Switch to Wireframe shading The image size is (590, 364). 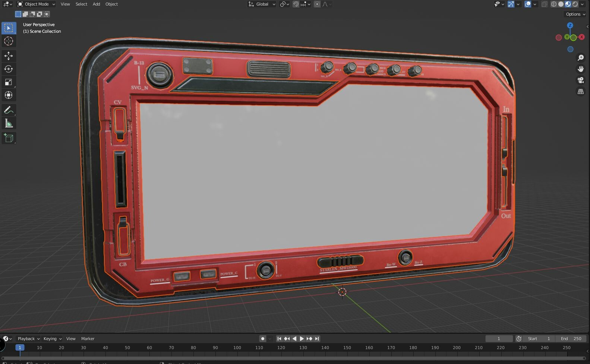coord(554,4)
